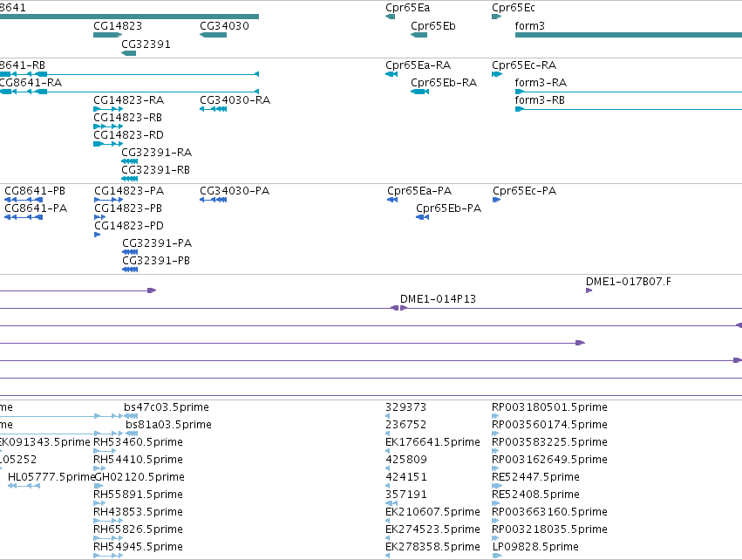Select the CG34030 gene label
The image size is (742, 560).
(224, 26)
